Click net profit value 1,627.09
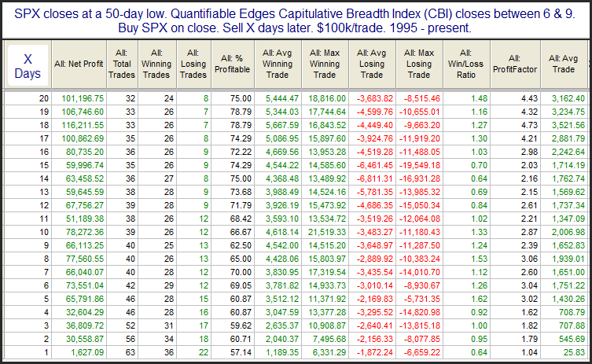 click(x=86, y=352)
